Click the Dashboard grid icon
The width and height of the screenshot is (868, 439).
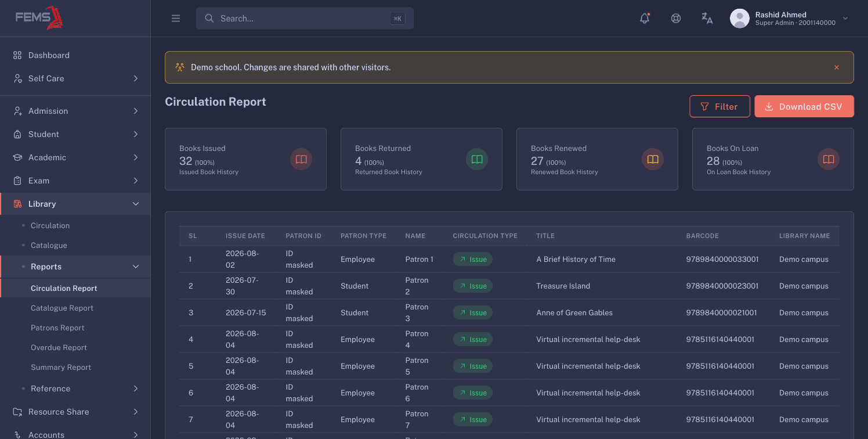[17, 55]
